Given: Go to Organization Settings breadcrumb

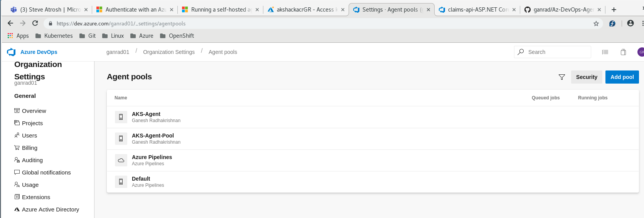Looking at the screenshot, I should tap(169, 52).
